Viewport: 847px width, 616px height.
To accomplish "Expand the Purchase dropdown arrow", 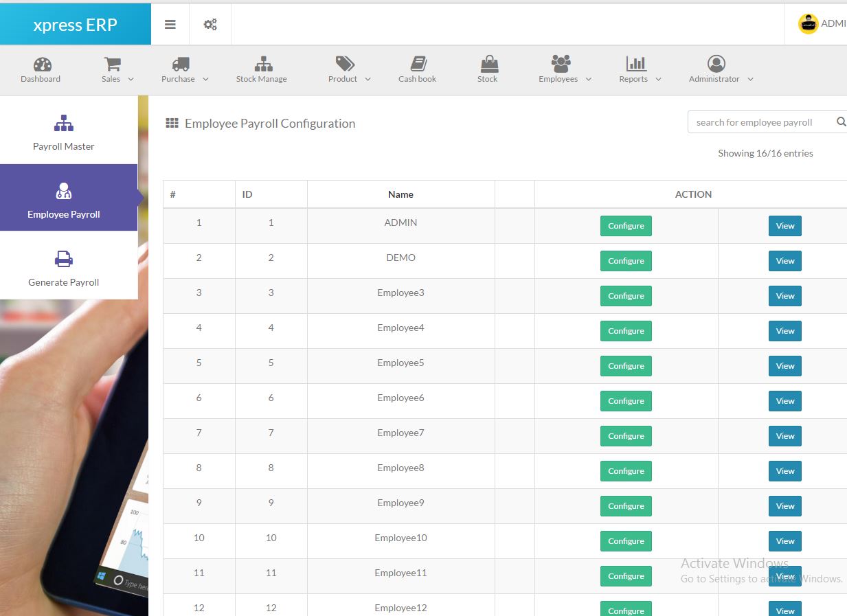I will tap(205, 80).
